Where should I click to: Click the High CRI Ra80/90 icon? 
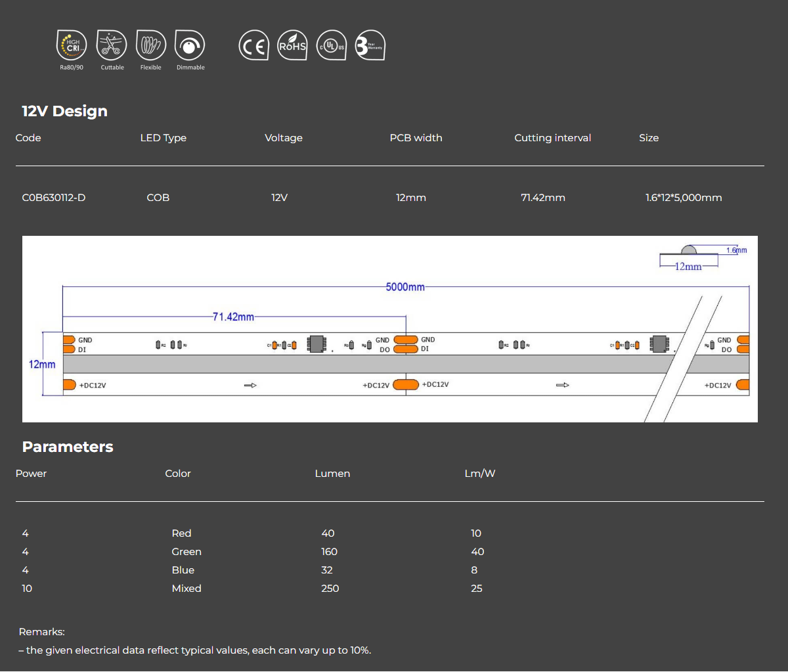pyautogui.click(x=72, y=45)
